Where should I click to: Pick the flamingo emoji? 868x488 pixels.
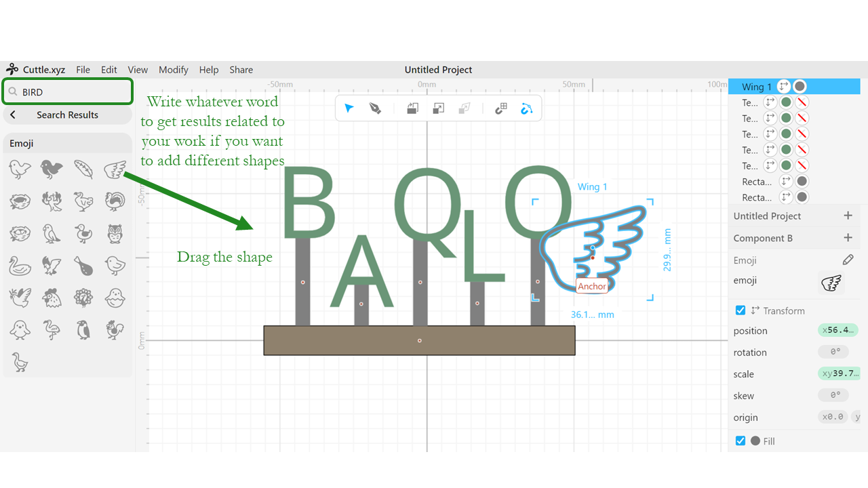[52, 330]
